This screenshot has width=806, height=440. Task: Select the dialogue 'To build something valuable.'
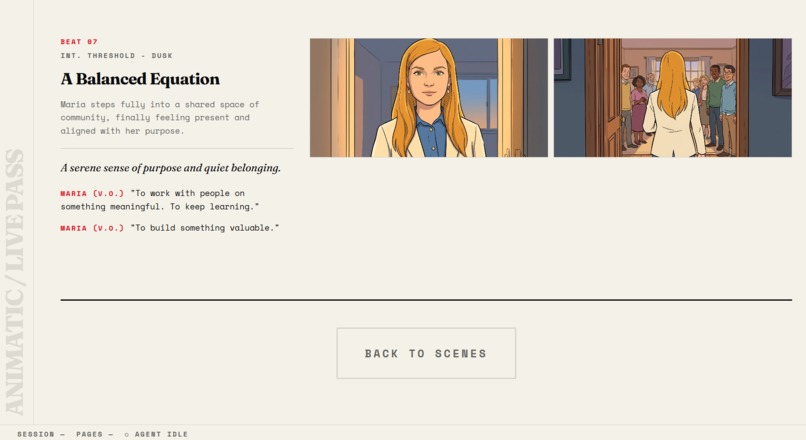pos(170,228)
